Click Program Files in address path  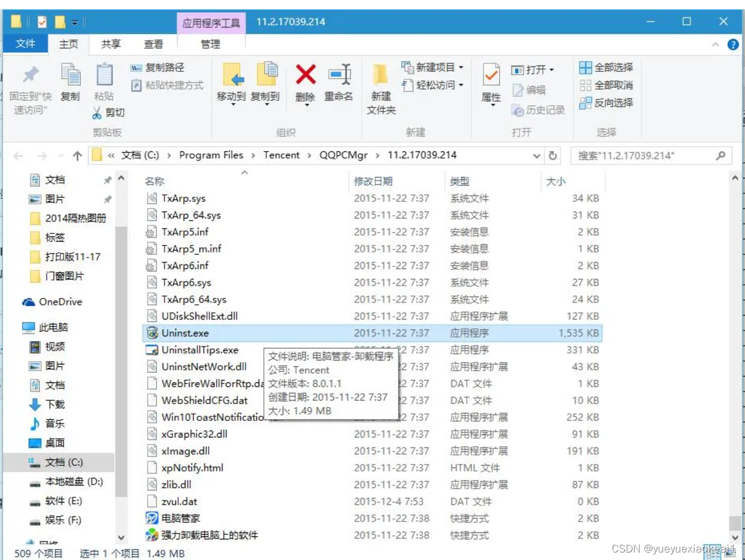click(211, 155)
